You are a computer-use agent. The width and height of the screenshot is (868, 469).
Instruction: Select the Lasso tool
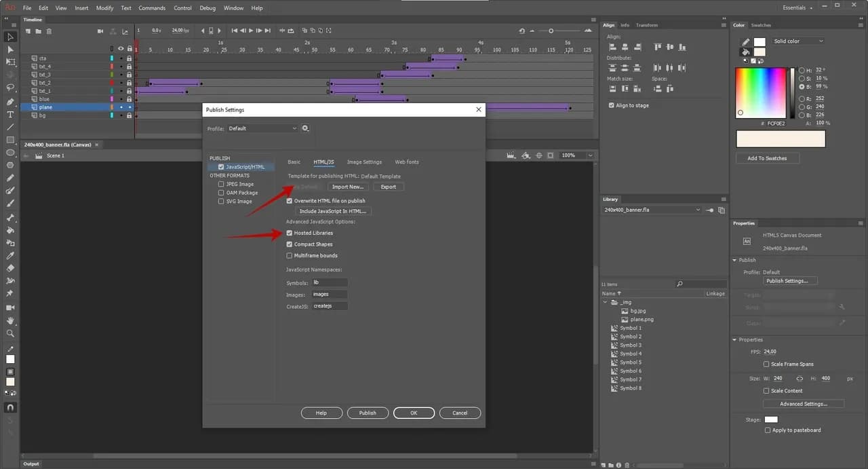pos(10,88)
